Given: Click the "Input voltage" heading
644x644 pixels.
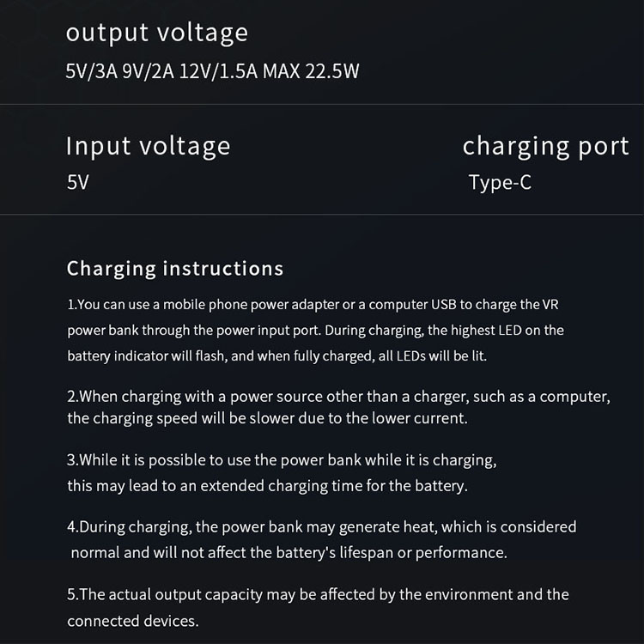Looking at the screenshot, I should tap(148, 146).
